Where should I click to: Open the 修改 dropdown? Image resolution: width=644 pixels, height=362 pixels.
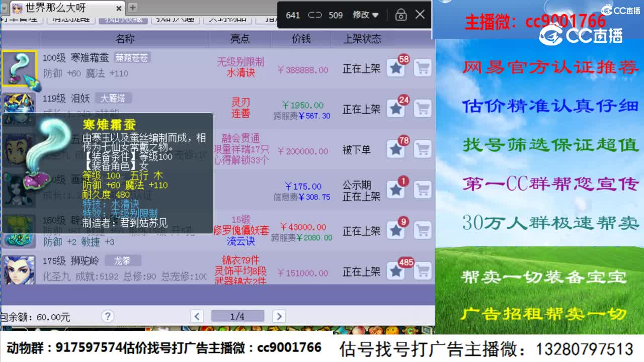(365, 15)
